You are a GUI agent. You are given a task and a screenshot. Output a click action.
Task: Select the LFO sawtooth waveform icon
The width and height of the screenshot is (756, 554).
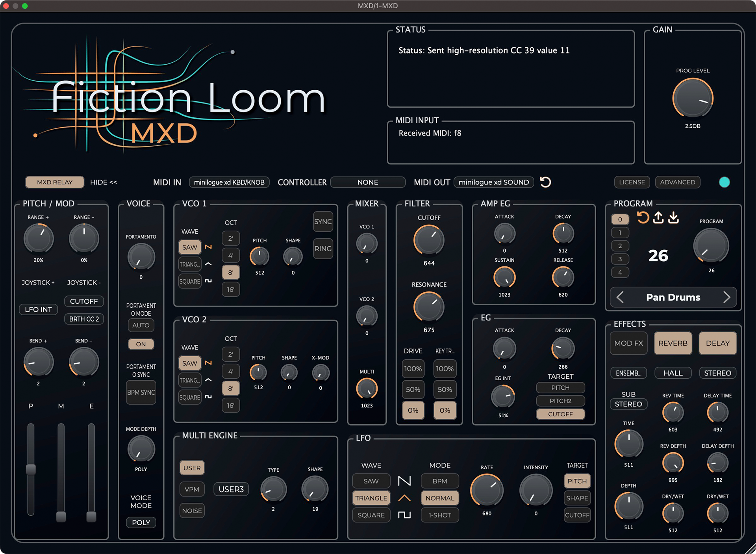[x=404, y=481]
